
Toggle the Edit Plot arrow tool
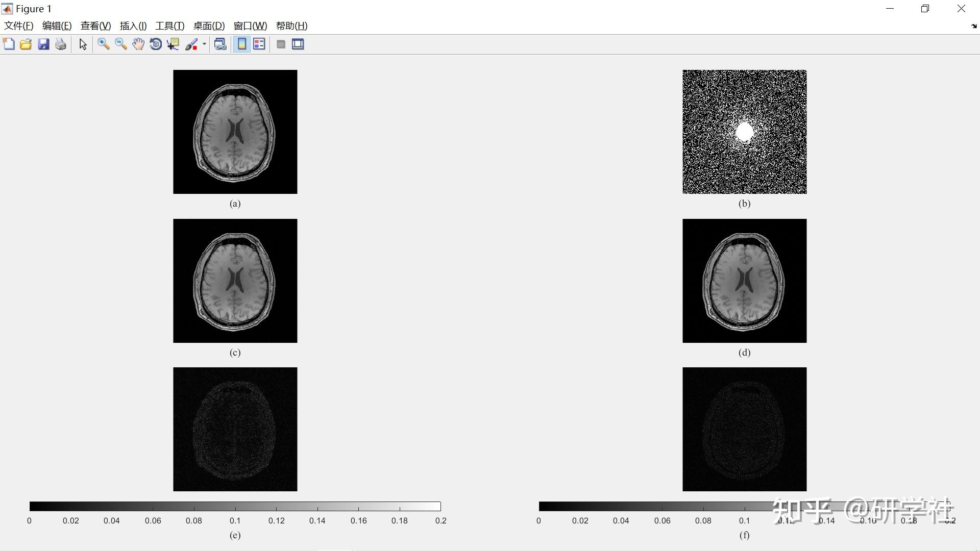point(83,44)
